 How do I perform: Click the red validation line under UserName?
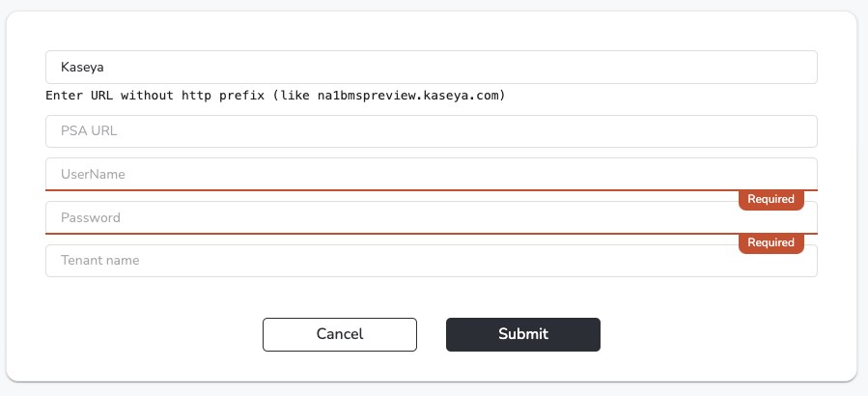[x=432, y=190]
